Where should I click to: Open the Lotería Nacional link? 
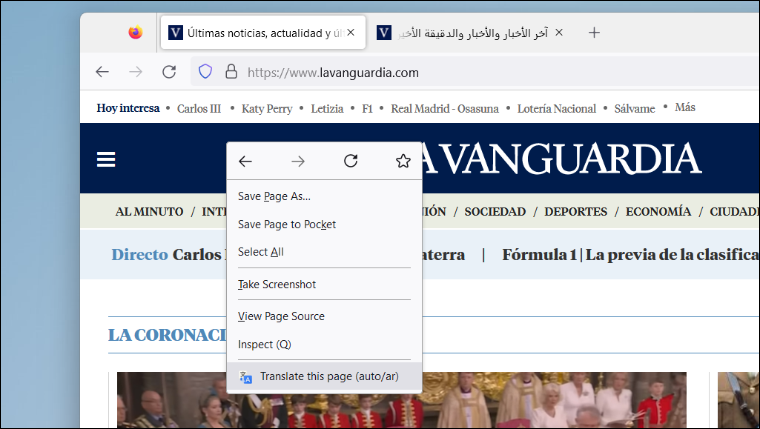(556, 109)
